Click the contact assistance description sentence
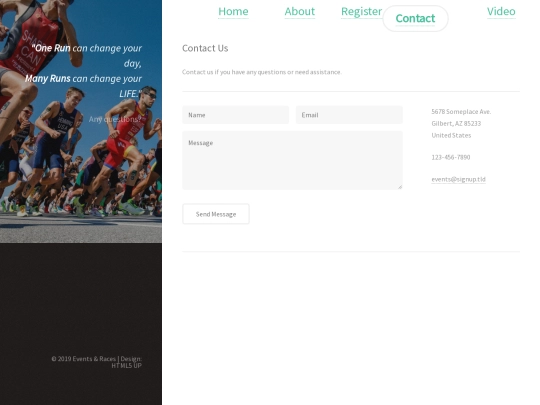The height and width of the screenshot is (405, 540). pos(262,72)
